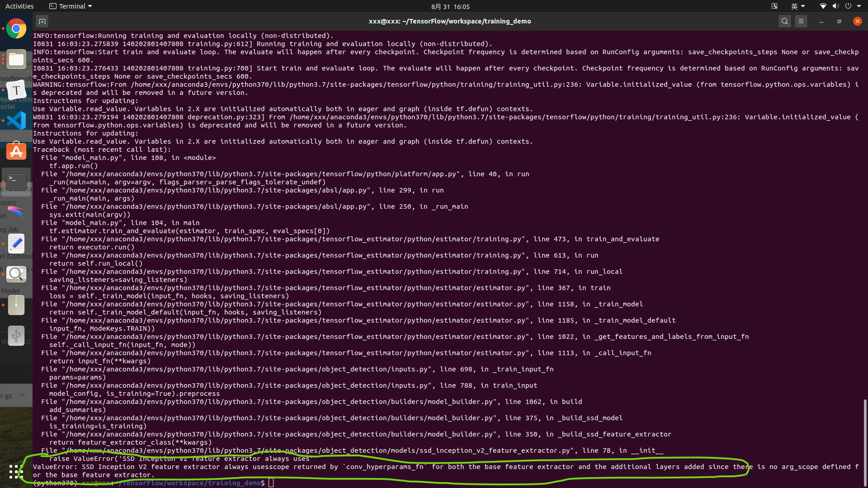
Task: Click the Terminal icon in dock
Action: [x=16, y=182]
